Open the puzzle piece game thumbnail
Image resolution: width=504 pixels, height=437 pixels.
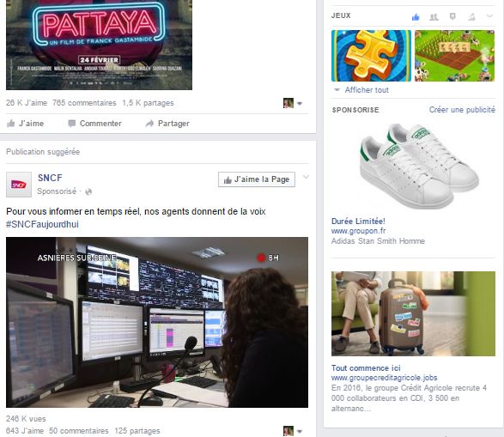[371, 56]
